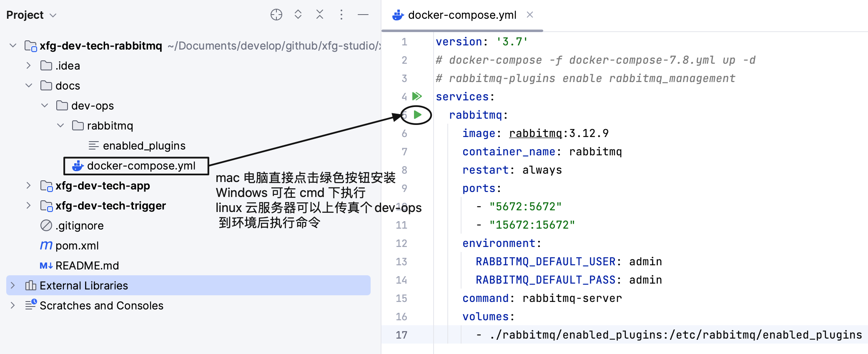Click the Scratches and Consoles icon
Screen dimensions: 868x354
coord(31,305)
